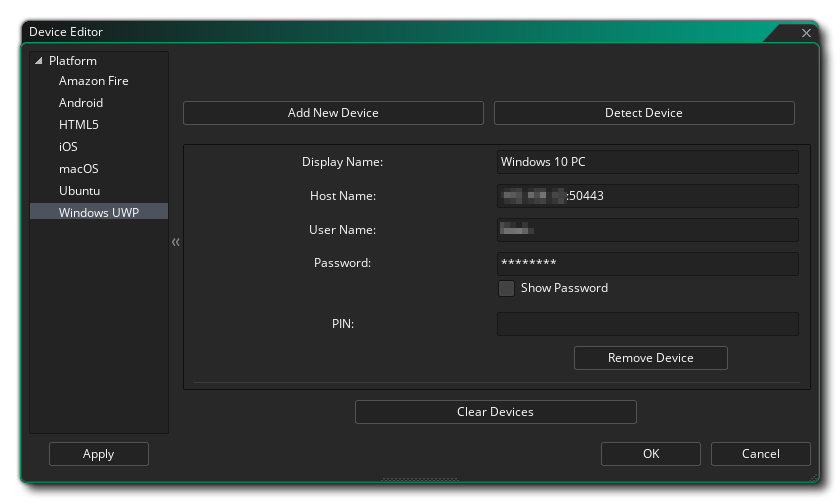The image size is (840, 503).
Task: Click Add New Device button
Action: coord(333,113)
